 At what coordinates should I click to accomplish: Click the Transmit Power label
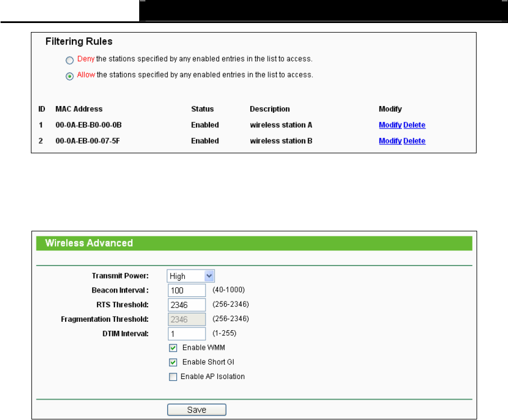coord(120,276)
